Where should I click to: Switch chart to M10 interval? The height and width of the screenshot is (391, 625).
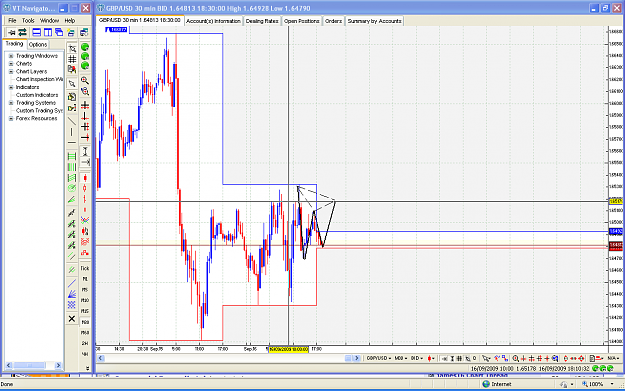point(85,301)
